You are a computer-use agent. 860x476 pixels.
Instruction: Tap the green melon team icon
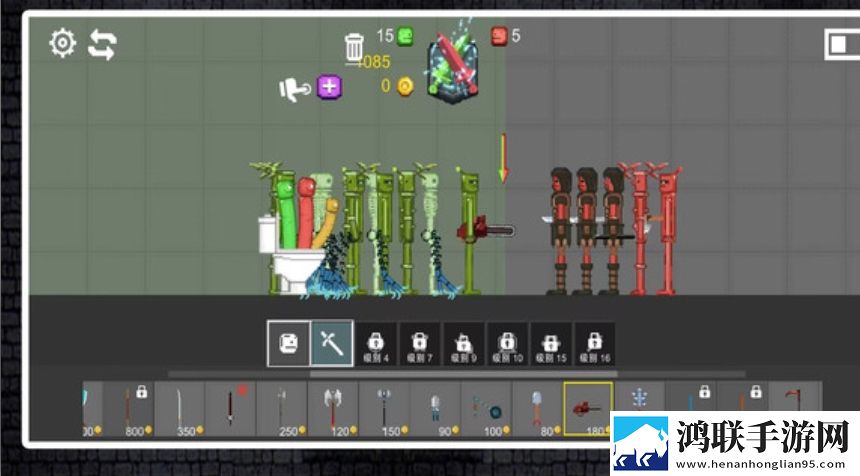point(405,36)
